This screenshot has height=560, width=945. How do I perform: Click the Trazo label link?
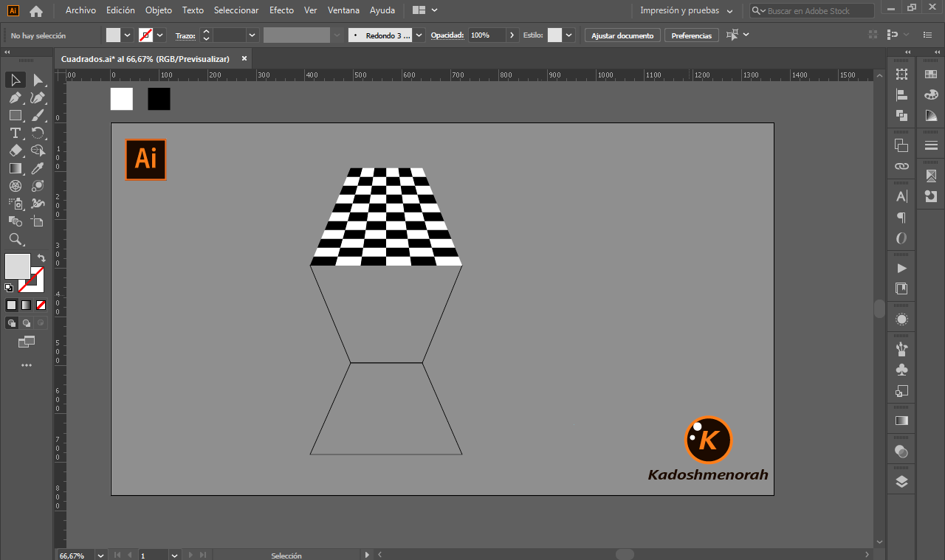(x=185, y=35)
